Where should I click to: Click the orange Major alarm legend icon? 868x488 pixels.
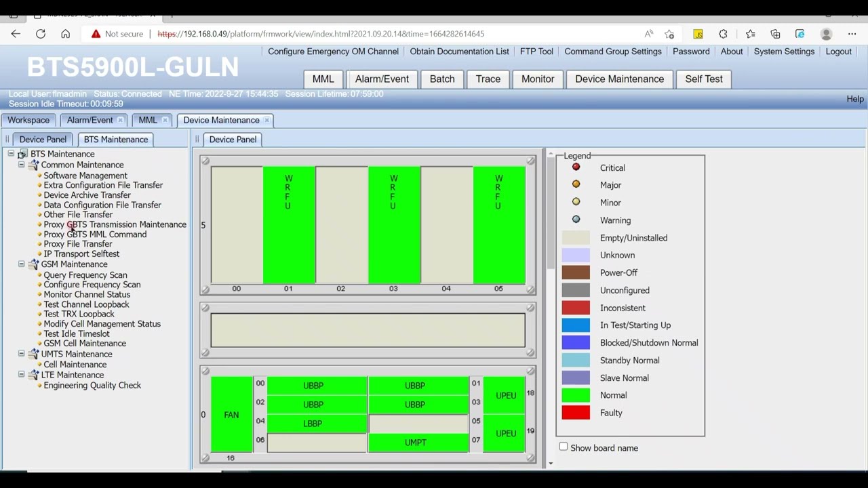point(576,184)
